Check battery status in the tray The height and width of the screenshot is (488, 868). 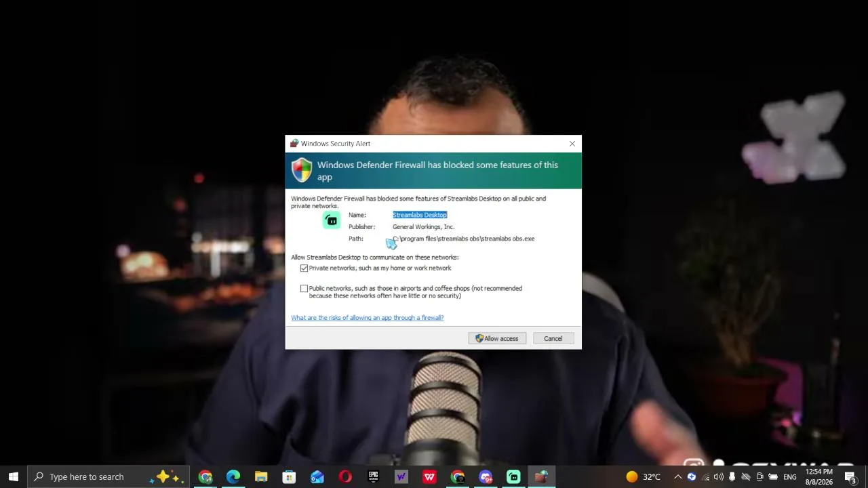click(x=773, y=476)
